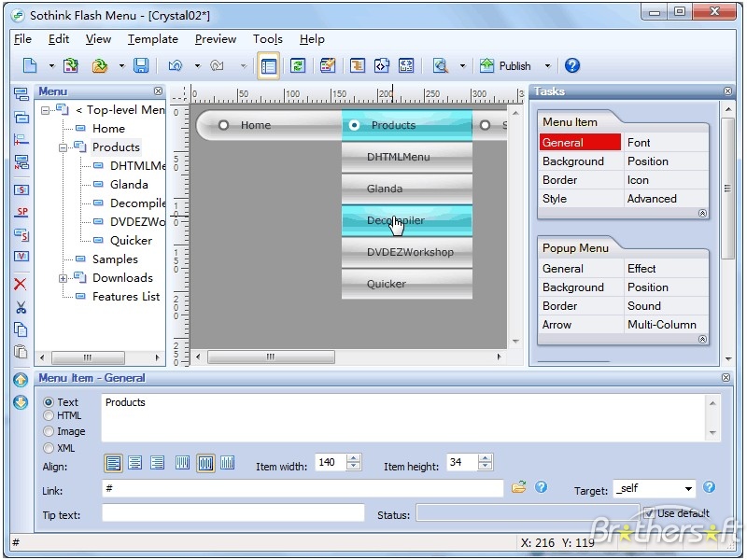Click the Move Up arrow icon
The width and height of the screenshot is (747, 560).
(x=21, y=380)
